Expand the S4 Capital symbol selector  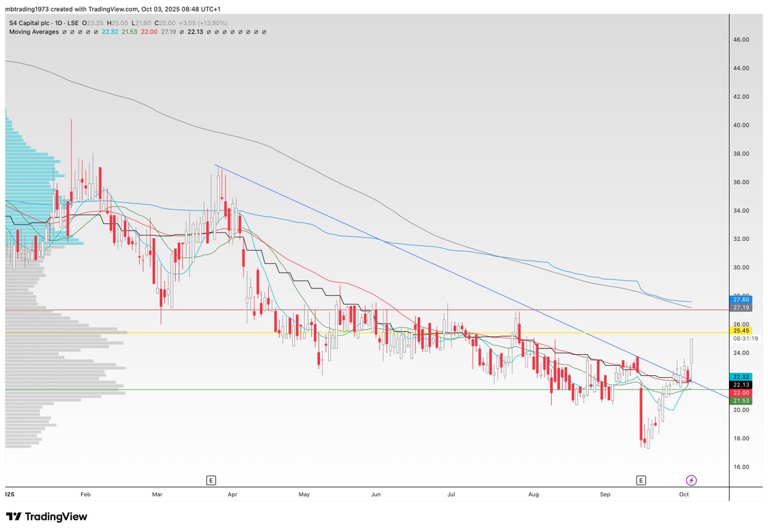[x=31, y=23]
